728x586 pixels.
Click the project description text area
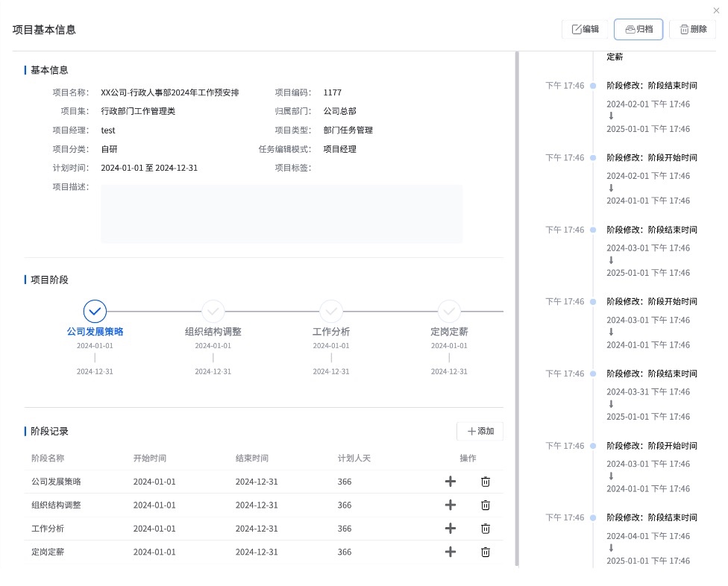(x=282, y=214)
